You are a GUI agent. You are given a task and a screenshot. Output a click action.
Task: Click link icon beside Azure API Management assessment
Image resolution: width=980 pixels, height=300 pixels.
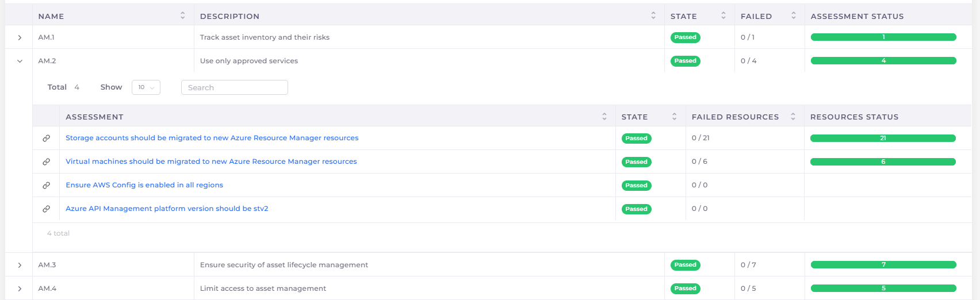[x=46, y=209]
